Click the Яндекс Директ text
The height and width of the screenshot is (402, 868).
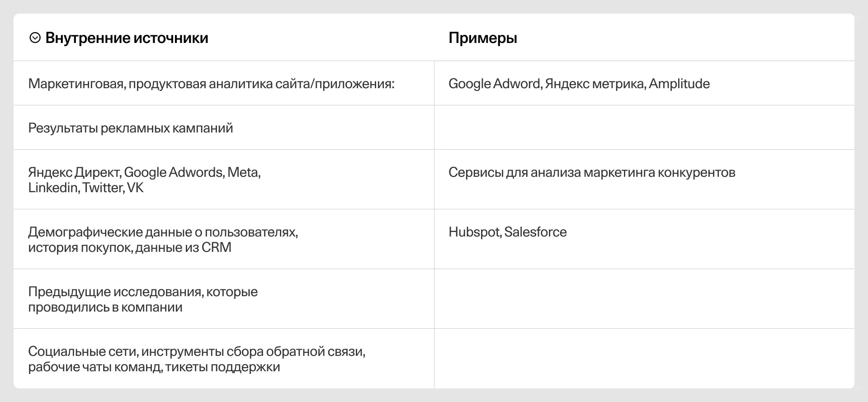74,172
